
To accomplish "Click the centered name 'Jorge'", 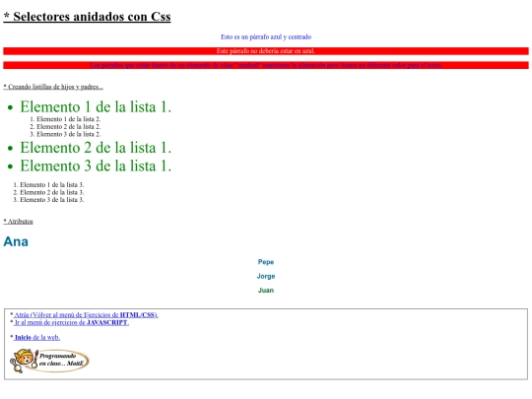I will coord(266,276).
